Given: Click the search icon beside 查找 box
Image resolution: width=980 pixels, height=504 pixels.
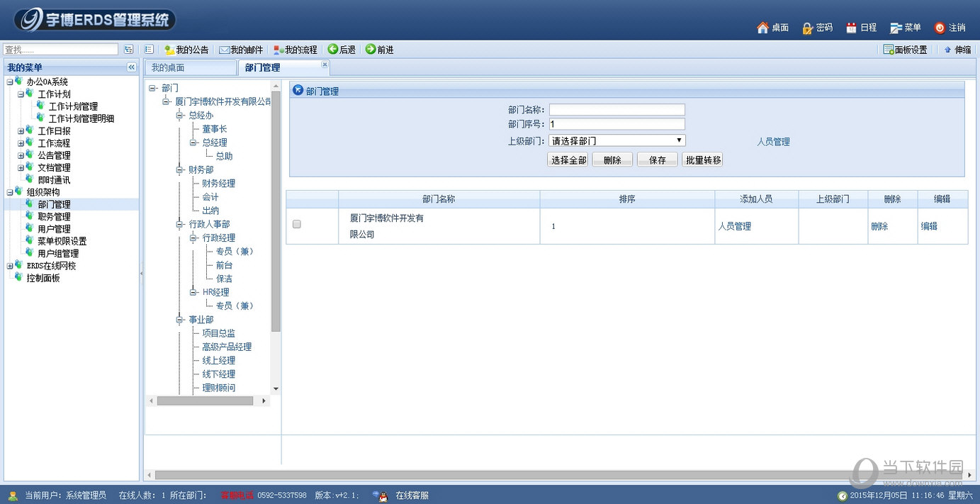Looking at the screenshot, I should tap(128, 50).
